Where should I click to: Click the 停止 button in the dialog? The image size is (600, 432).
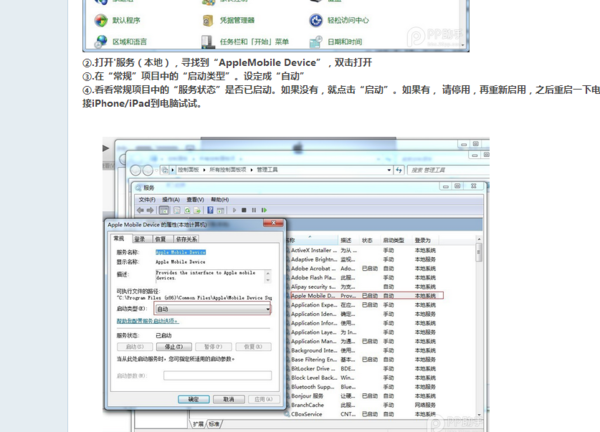(174, 347)
